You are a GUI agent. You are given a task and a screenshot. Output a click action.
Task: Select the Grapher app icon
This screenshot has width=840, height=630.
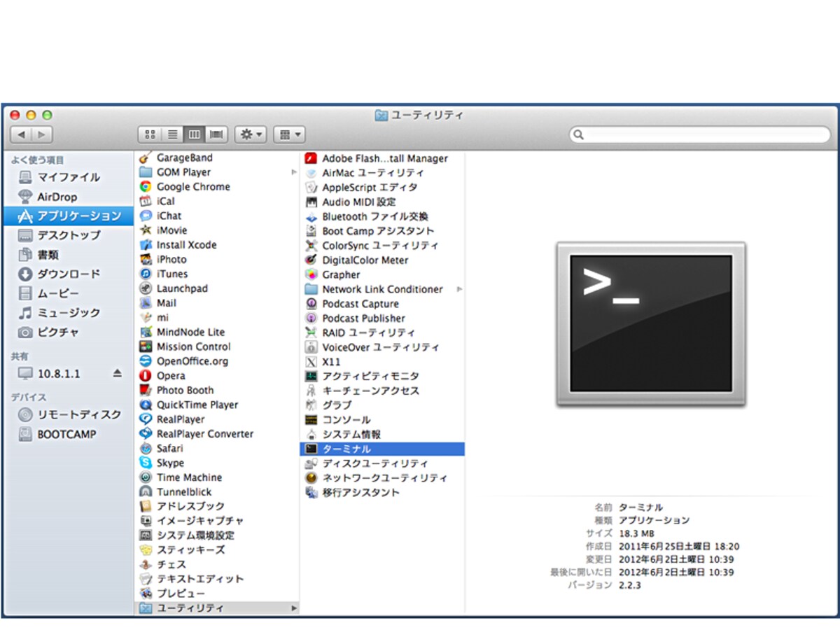tap(311, 275)
